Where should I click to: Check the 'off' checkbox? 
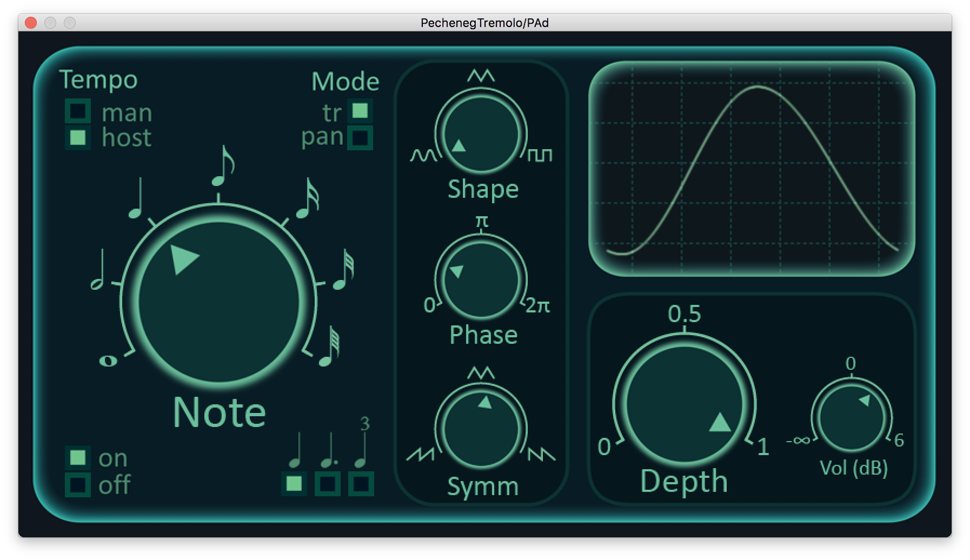[78, 484]
